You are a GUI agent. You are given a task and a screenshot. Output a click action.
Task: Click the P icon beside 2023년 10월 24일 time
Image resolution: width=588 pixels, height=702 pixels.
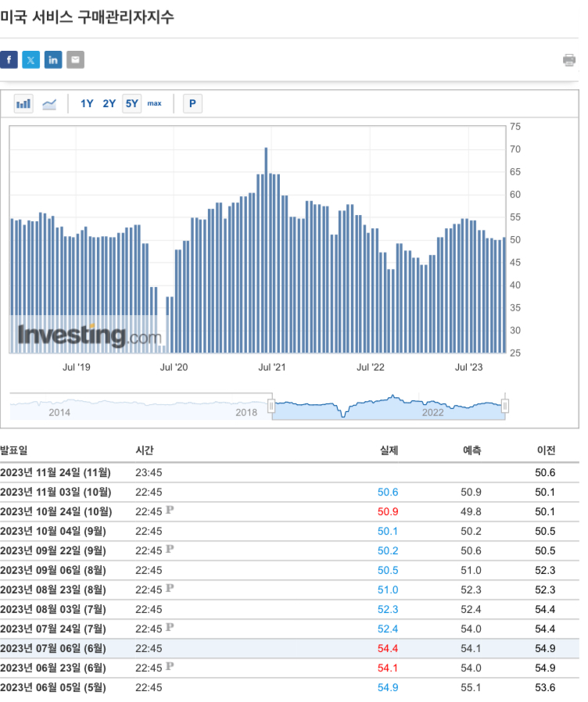coord(170,510)
